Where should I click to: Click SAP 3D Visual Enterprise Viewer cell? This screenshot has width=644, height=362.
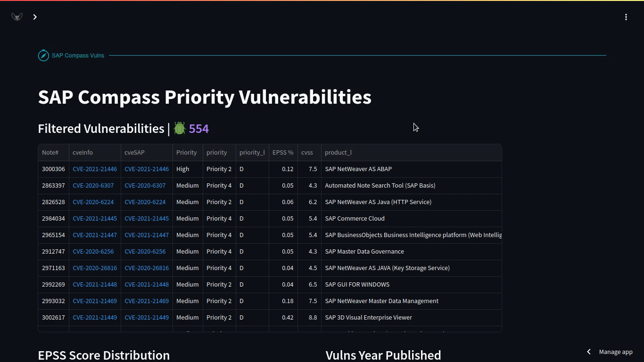pyautogui.click(x=412, y=318)
